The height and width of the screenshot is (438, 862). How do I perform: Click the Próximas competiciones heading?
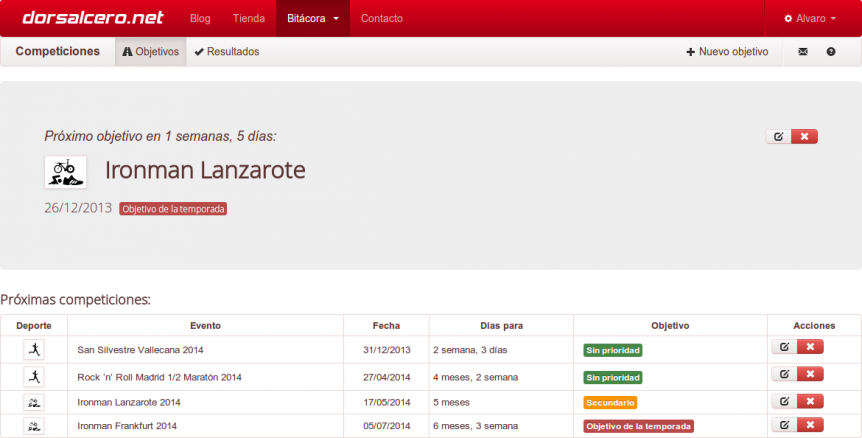pos(75,300)
